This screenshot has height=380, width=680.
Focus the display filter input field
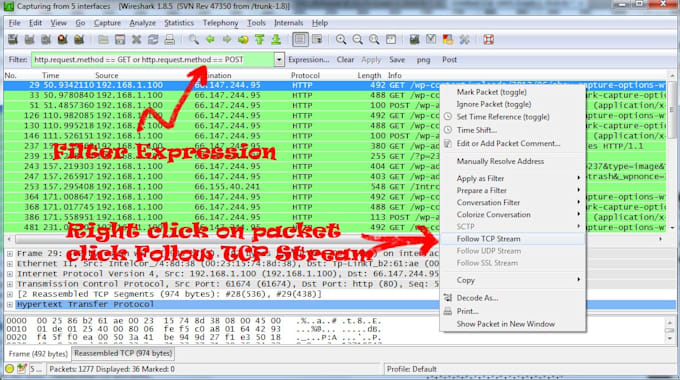pos(153,59)
